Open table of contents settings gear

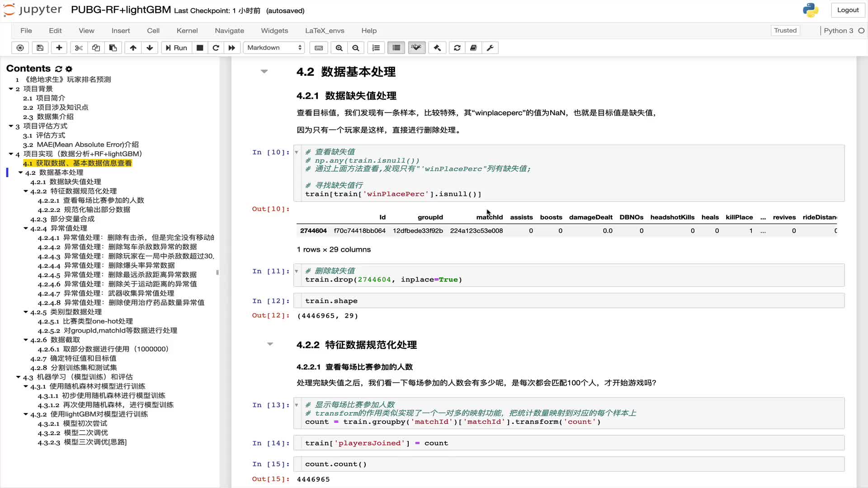tap(69, 69)
